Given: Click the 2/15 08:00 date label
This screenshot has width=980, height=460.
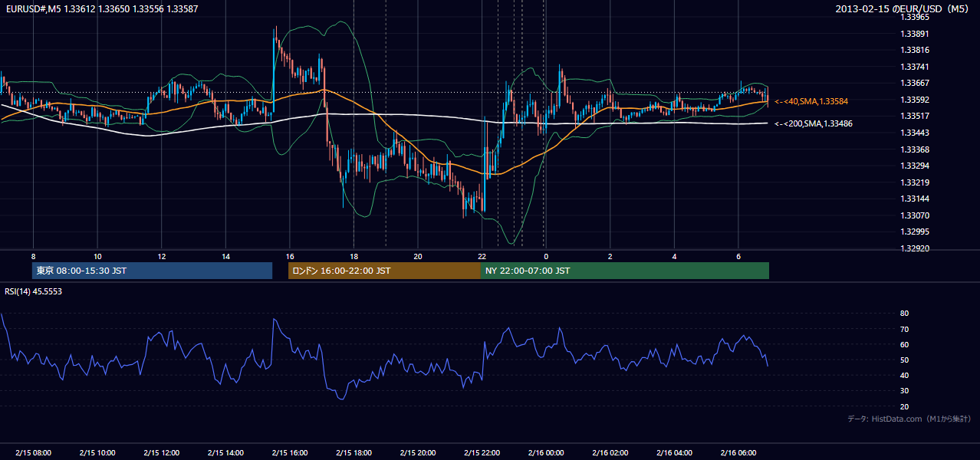Looking at the screenshot, I should 33,452.
